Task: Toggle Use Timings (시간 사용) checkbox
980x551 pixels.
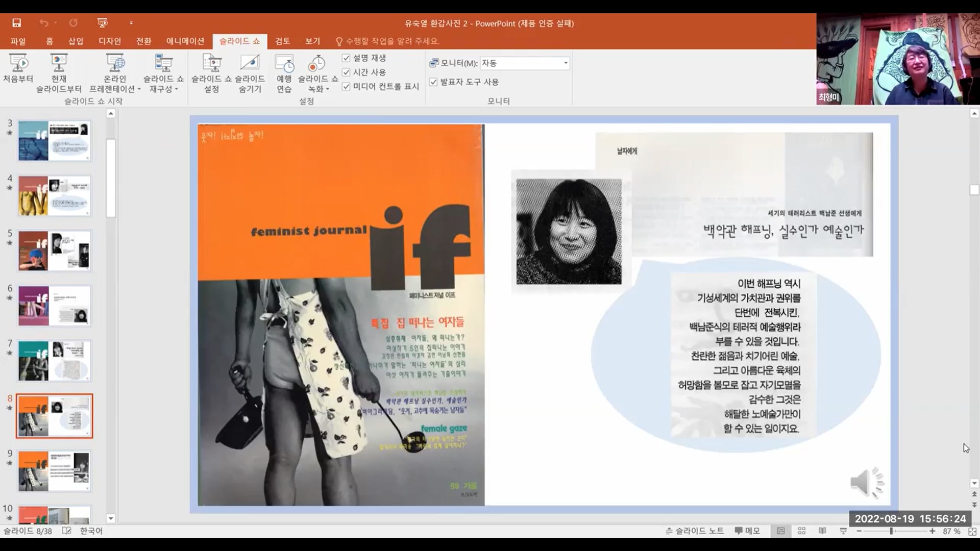Action: 346,72
